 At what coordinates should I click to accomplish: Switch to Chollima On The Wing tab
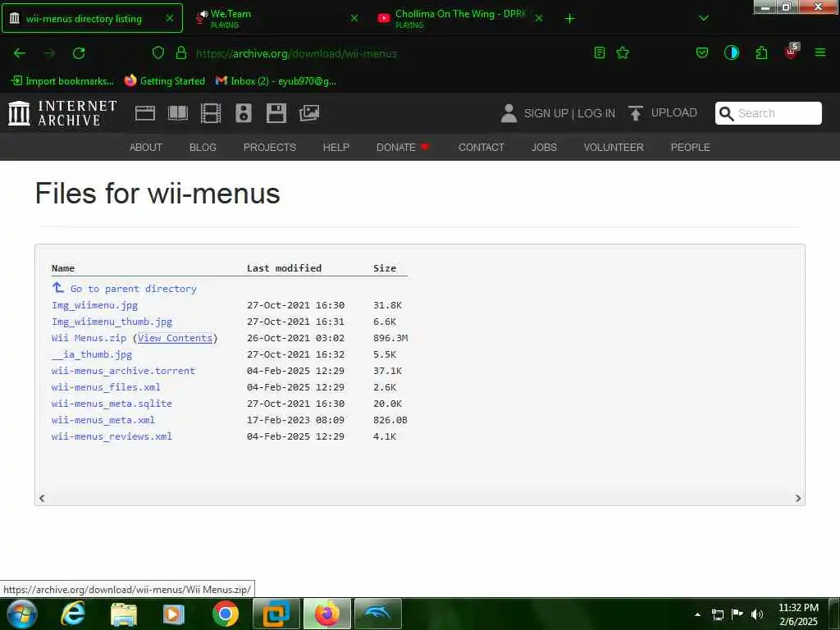461,18
